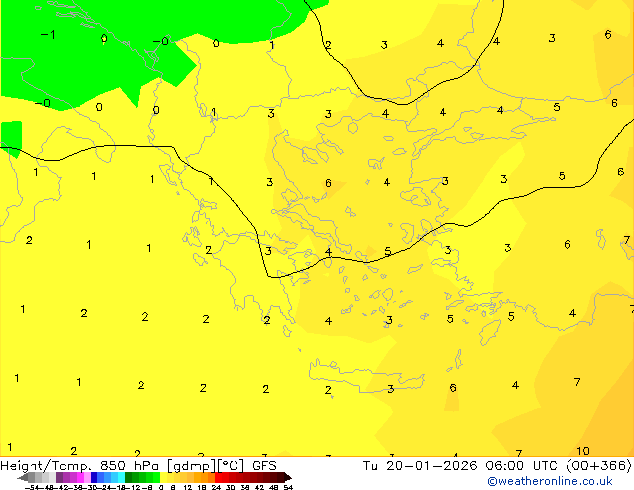Click the cyan swatch in the color legend

point(121,477)
